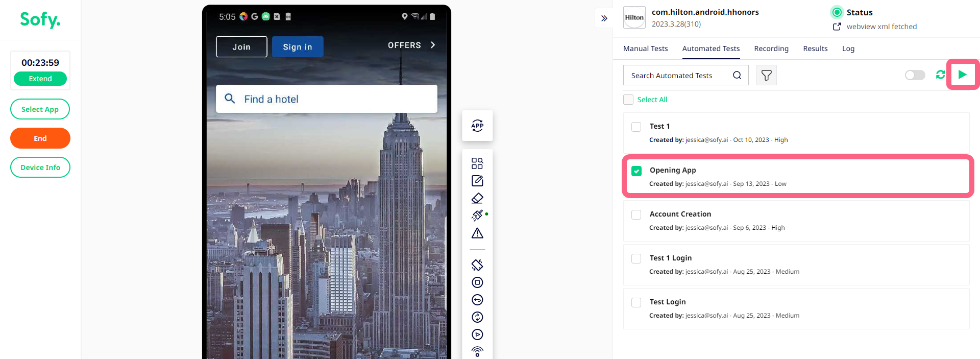This screenshot has width=980, height=359.
Task: Click the plug connection icon
Action: click(477, 216)
